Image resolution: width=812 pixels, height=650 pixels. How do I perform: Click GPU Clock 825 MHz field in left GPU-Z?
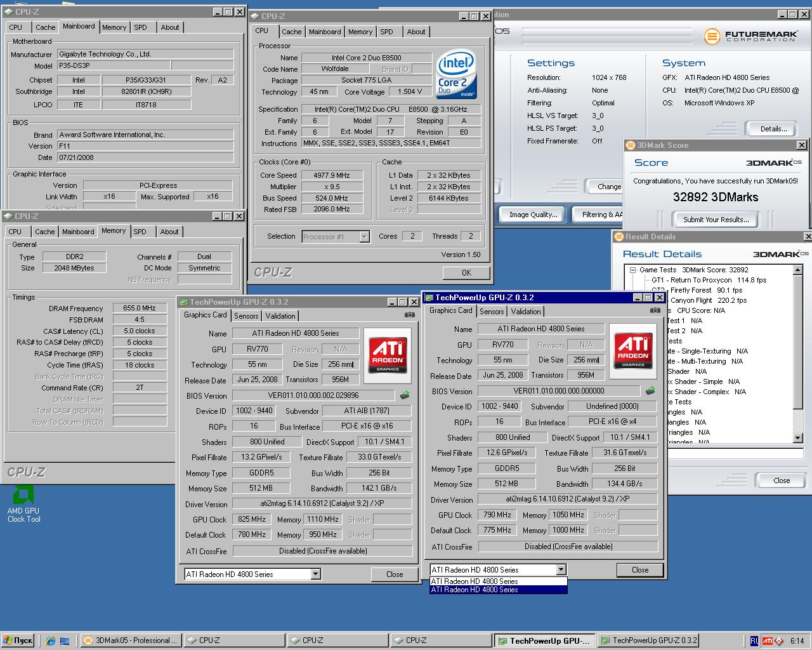pos(251,519)
